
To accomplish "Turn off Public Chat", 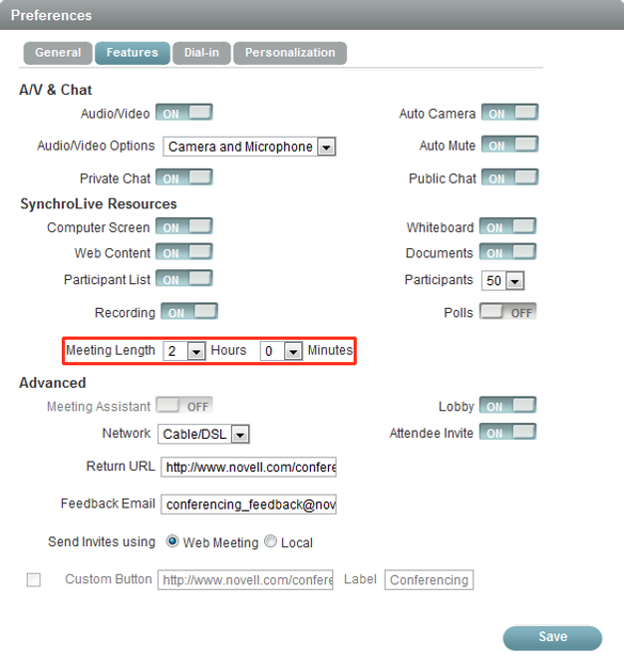I will pos(510,177).
